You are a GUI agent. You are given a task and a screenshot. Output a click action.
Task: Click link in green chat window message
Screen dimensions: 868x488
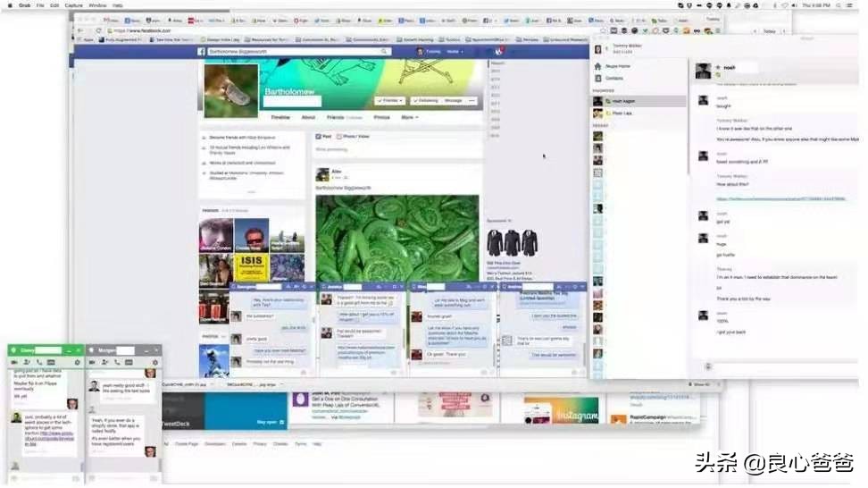tap(49, 438)
